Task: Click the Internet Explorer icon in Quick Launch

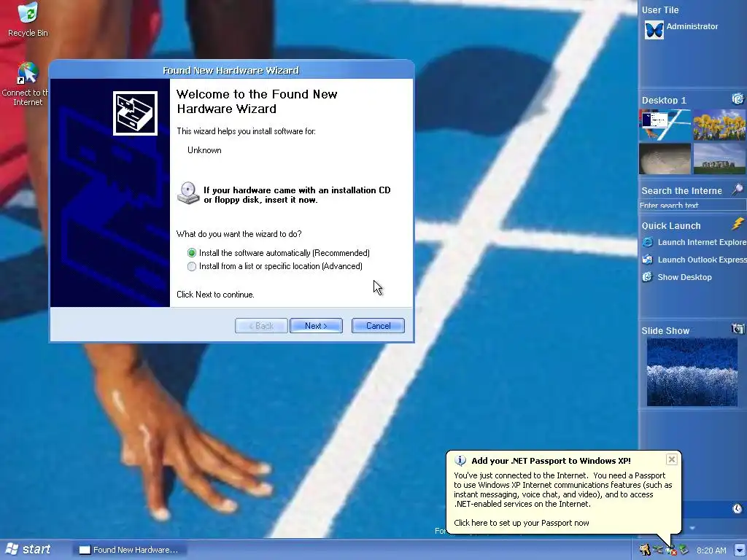Action: click(648, 242)
